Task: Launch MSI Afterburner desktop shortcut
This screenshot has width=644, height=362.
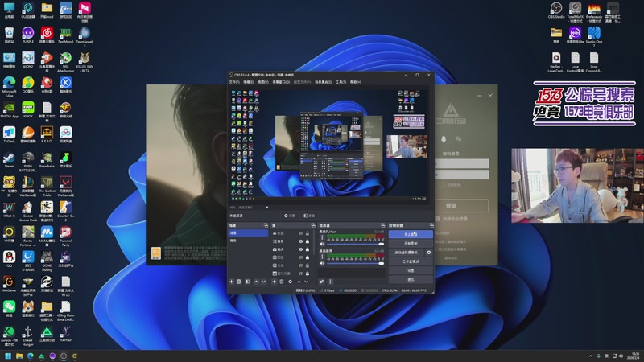Action: coord(66,62)
